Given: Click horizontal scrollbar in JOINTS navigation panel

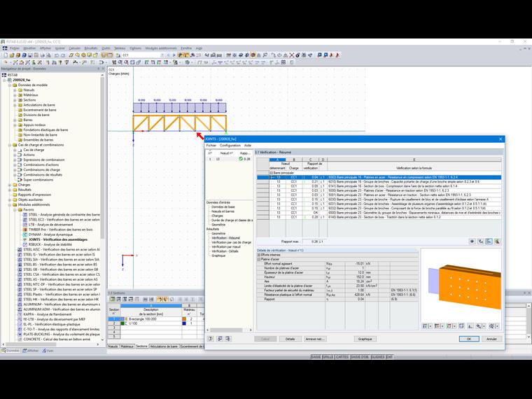Looking at the screenshot, I should tap(226, 330).
